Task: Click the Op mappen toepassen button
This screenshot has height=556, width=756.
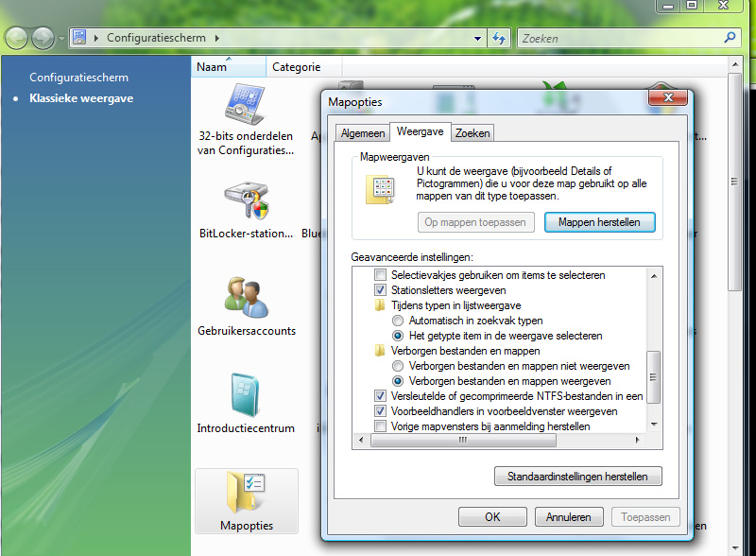Action: (x=475, y=222)
